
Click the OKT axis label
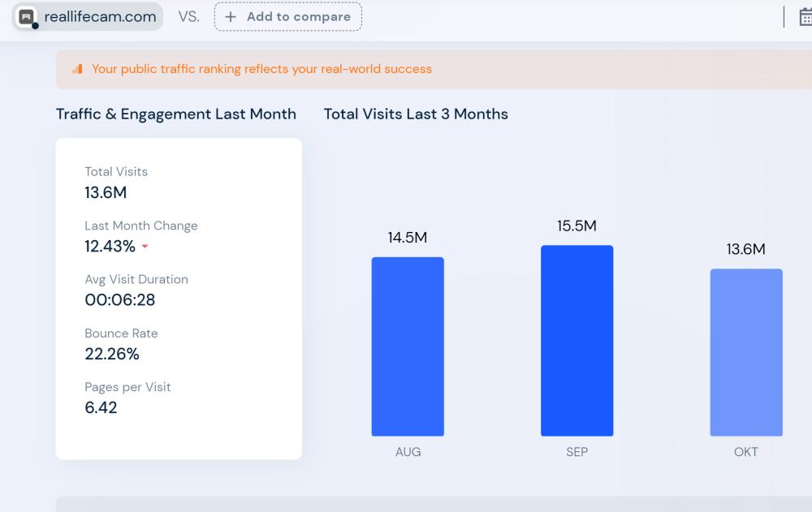pyautogui.click(x=745, y=452)
